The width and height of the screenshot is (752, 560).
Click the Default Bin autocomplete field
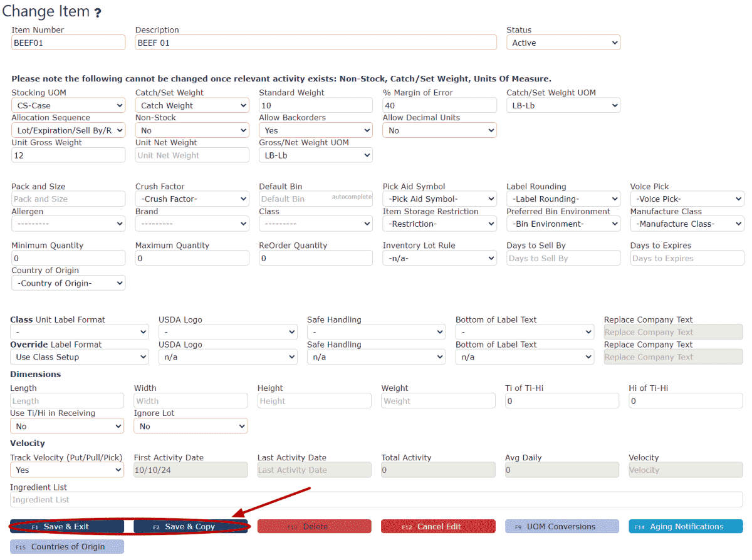point(295,199)
